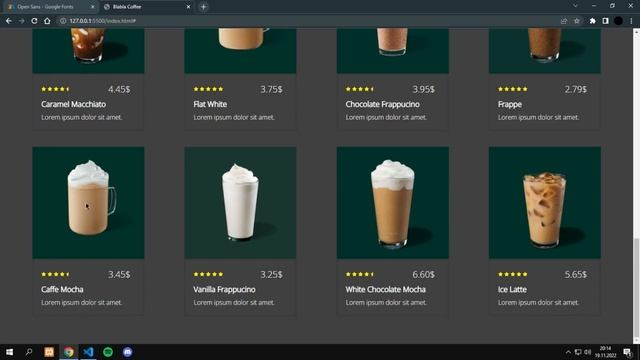Open the browser profile avatar
Screen dimensions: 640x360
pyautogui.click(x=618, y=21)
